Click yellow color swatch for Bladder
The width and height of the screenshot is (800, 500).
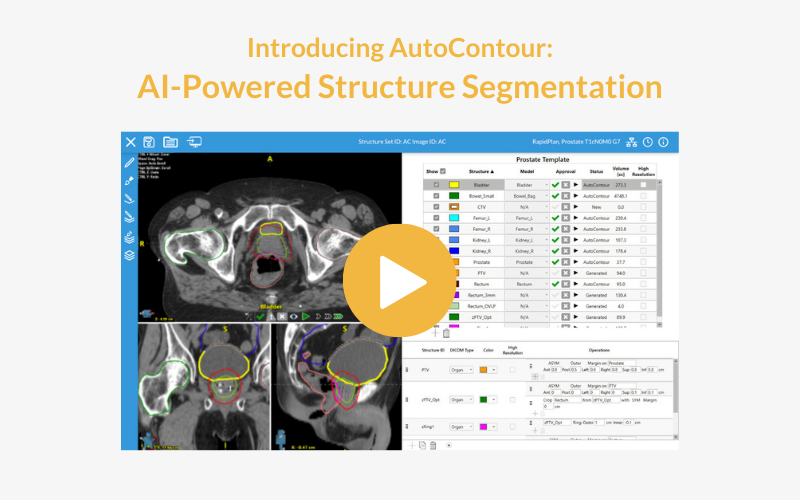[454, 185]
